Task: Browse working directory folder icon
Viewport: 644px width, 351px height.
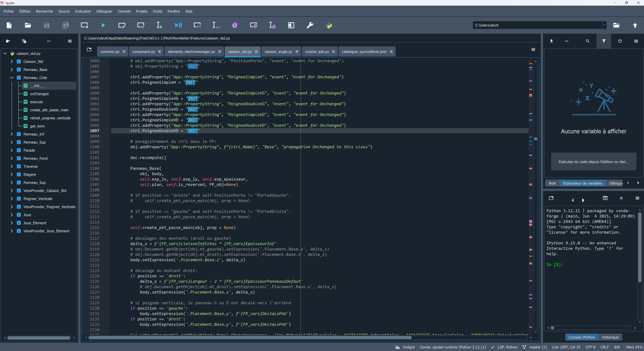Action: (616, 25)
